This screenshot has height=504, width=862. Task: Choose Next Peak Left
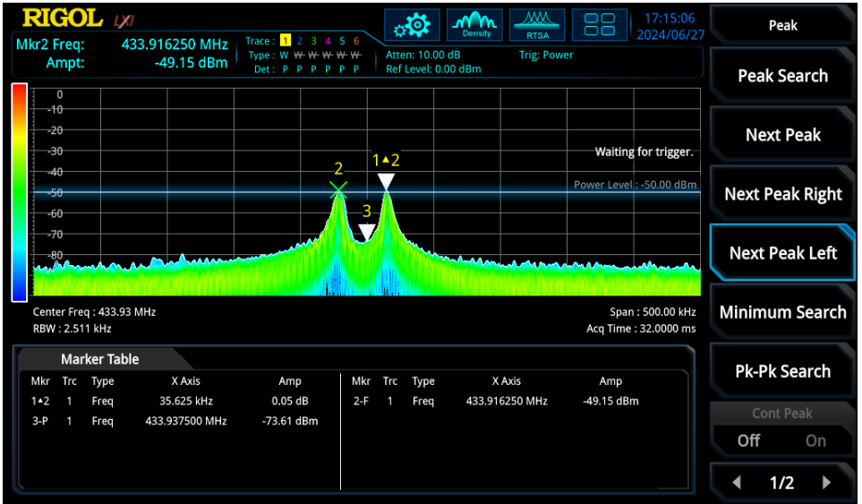[782, 252]
